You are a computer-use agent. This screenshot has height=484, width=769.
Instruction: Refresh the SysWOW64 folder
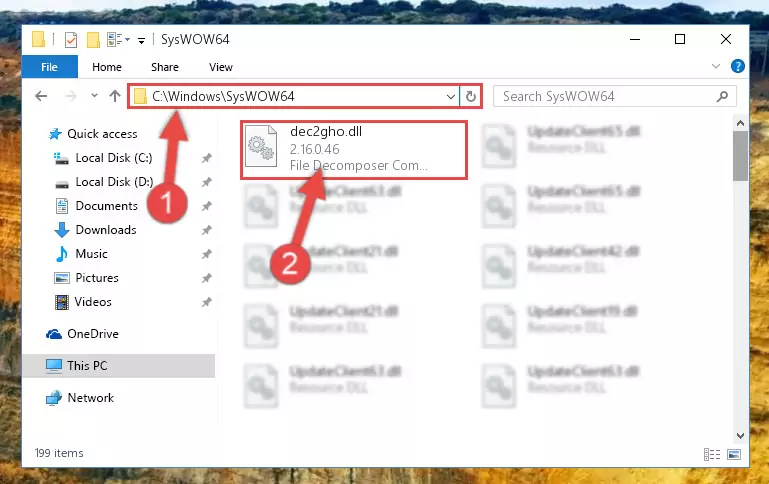pos(471,97)
